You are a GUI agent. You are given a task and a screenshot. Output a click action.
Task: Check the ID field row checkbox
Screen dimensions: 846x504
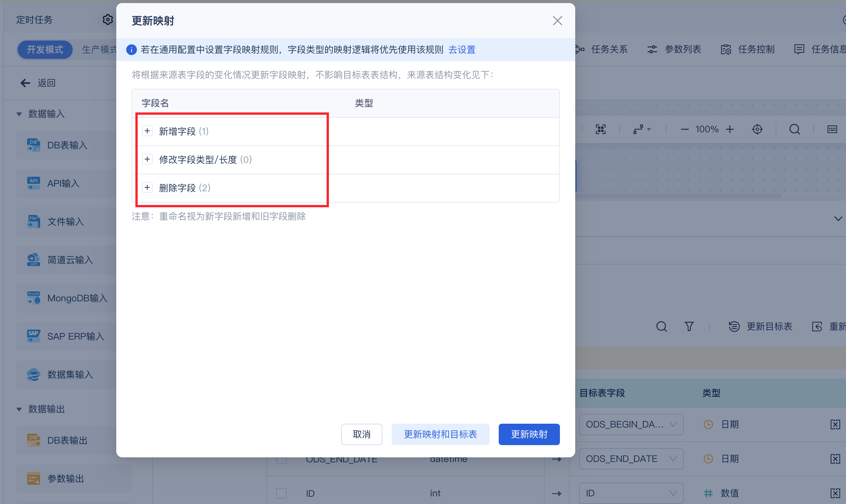pyautogui.click(x=281, y=493)
